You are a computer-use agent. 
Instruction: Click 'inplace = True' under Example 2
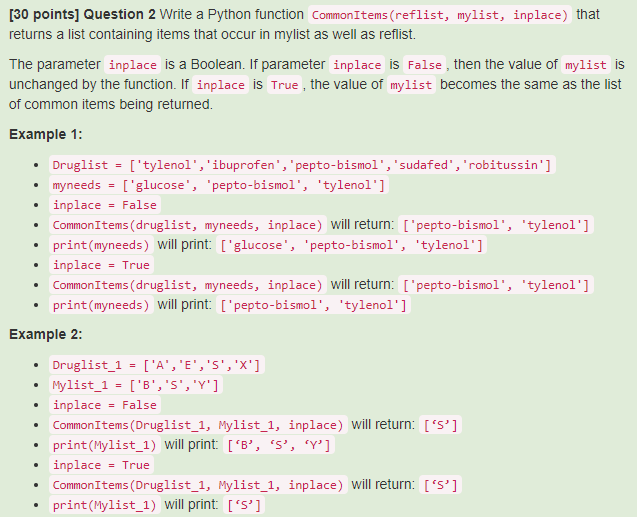pyautogui.click(x=101, y=465)
